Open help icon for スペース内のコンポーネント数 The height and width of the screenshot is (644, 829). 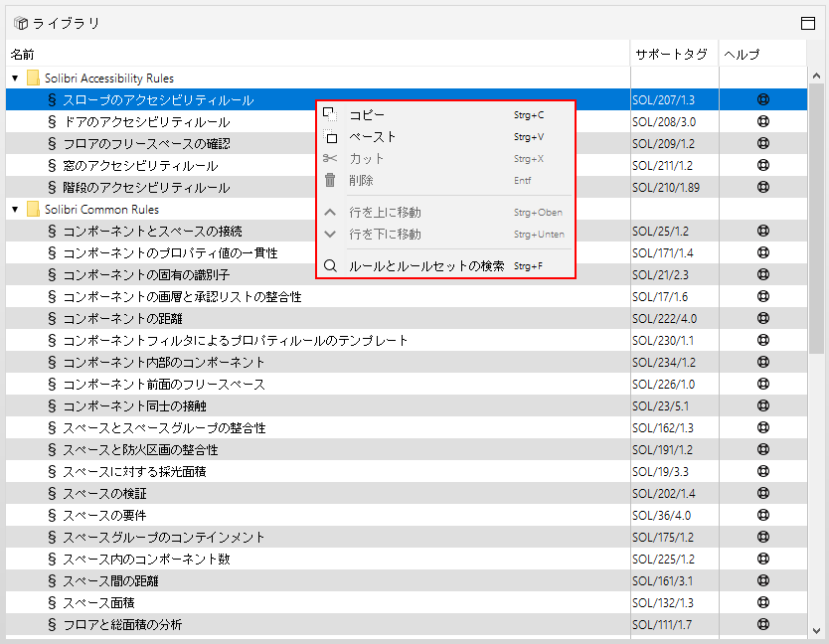coord(763,559)
